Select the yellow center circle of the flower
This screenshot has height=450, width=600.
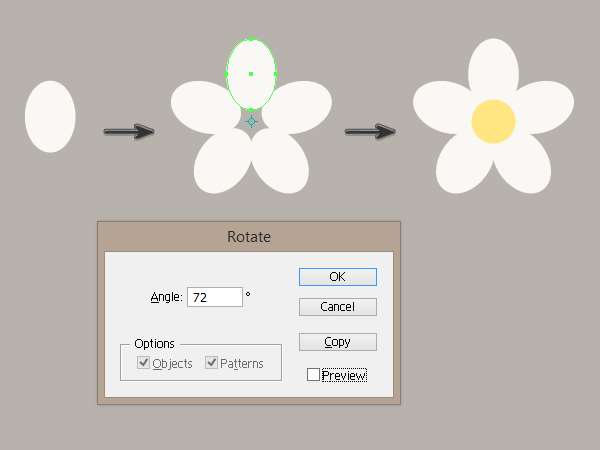coord(493,121)
